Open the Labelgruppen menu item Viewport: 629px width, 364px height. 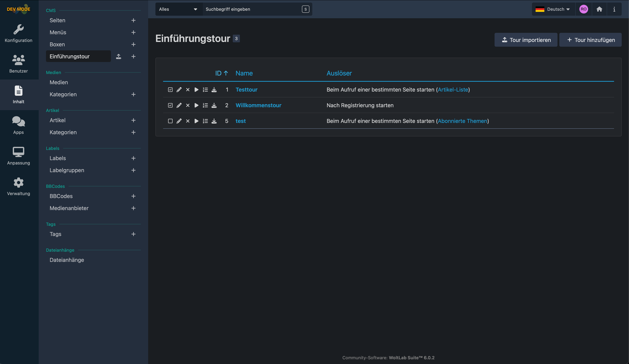click(x=67, y=170)
